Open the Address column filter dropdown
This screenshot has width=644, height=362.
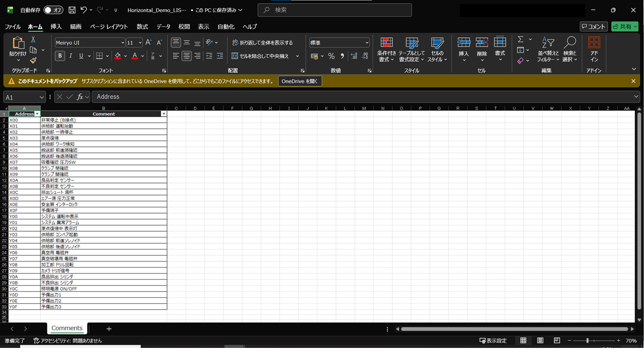37,114
